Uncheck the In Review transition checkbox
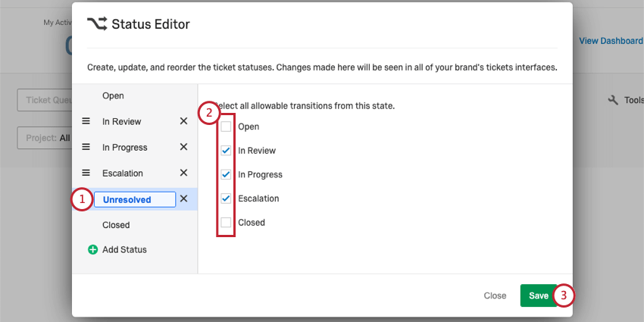 coord(226,151)
